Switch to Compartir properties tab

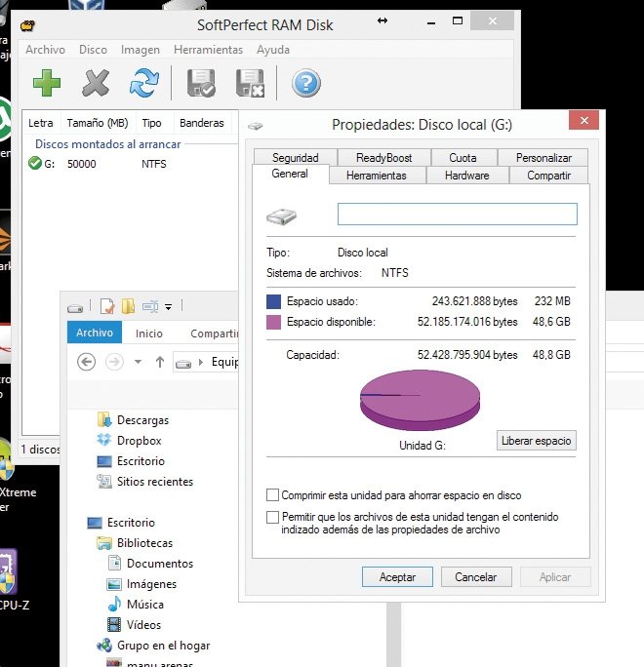(x=548, y=176)
